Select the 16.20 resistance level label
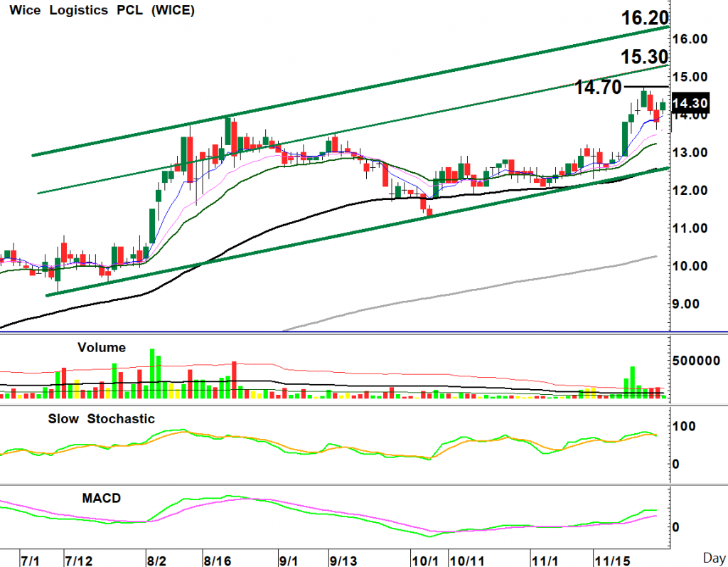The width and height of the screenshot is (728, 567). (x=645, y=18)
